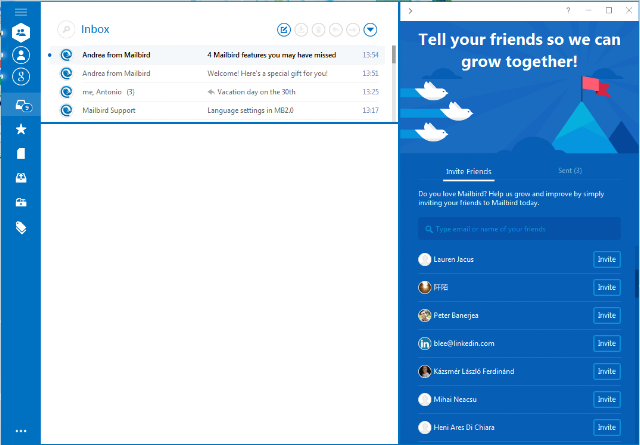
Task: Open the Archive box icon in sidebar
Action: [x=21, y=202]
